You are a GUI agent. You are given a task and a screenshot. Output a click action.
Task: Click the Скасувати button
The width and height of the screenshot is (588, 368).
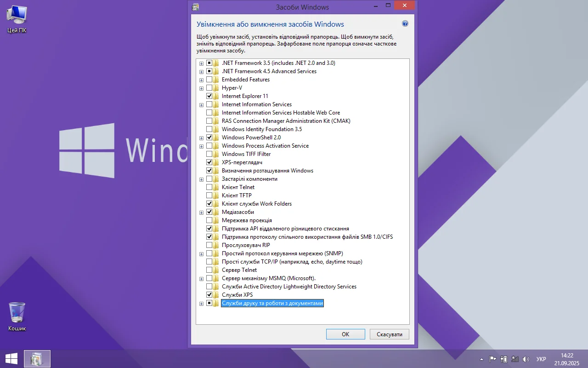click(x=389, y=334)
